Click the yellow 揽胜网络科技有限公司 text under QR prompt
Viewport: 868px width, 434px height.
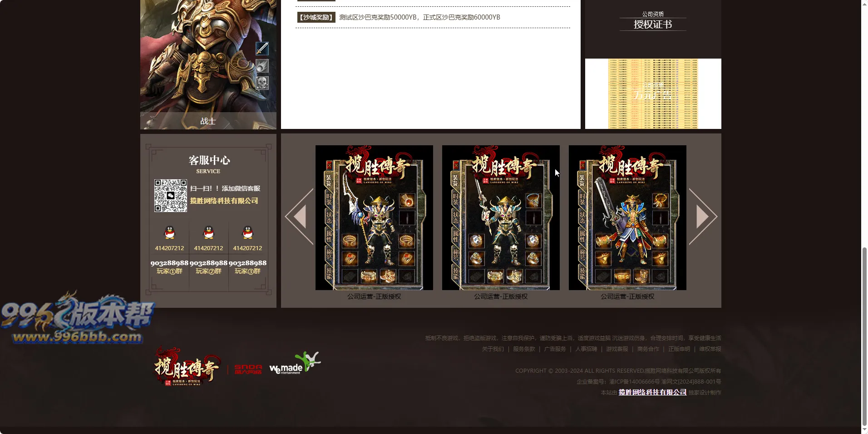point(224,201)
